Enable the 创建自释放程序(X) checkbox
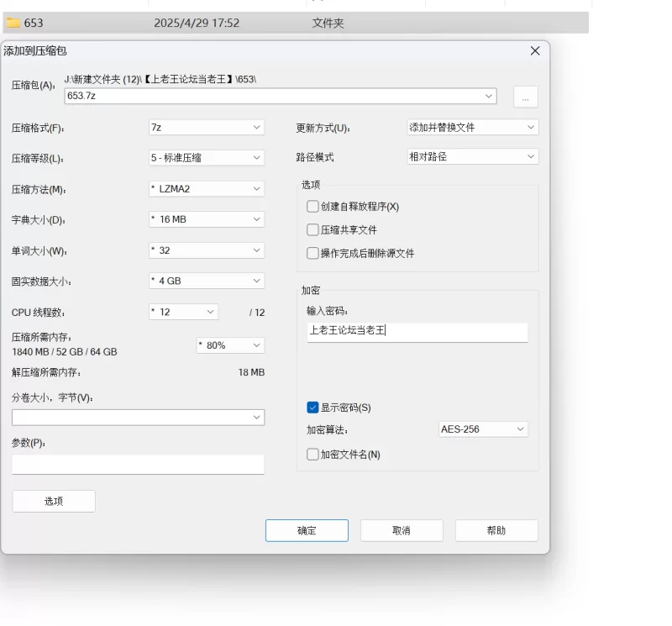The image size is (672, 626). (x=312, y=207)
